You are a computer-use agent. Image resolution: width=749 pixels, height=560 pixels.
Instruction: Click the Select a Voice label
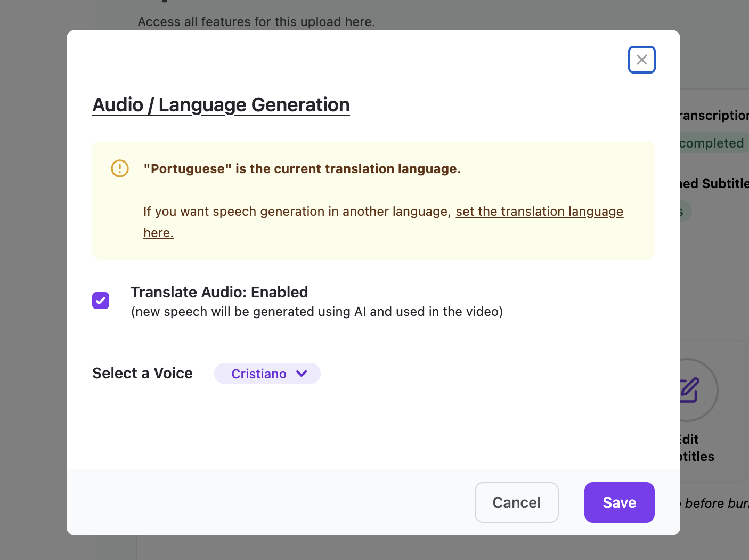(142, 373)
